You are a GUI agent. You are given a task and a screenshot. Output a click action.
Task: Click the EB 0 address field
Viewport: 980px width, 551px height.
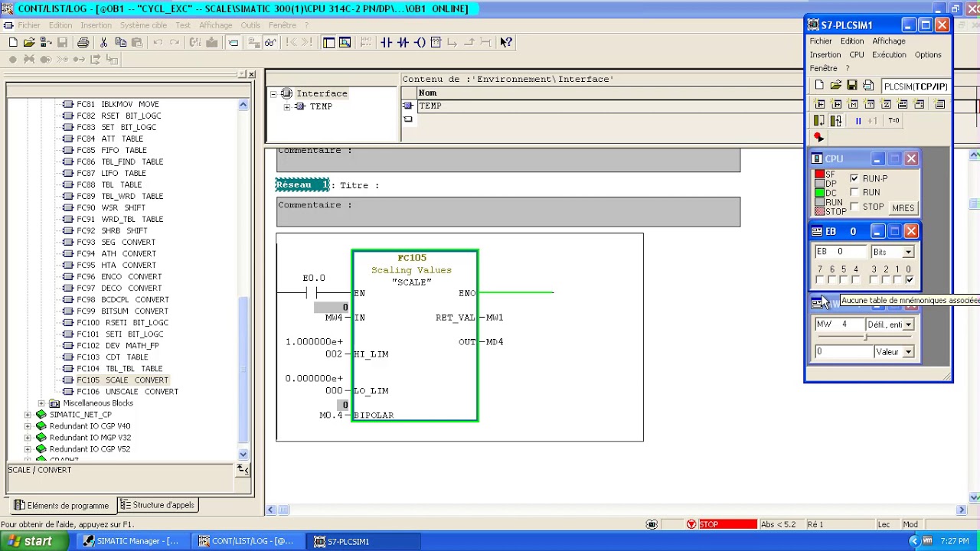tap(841, 252)
